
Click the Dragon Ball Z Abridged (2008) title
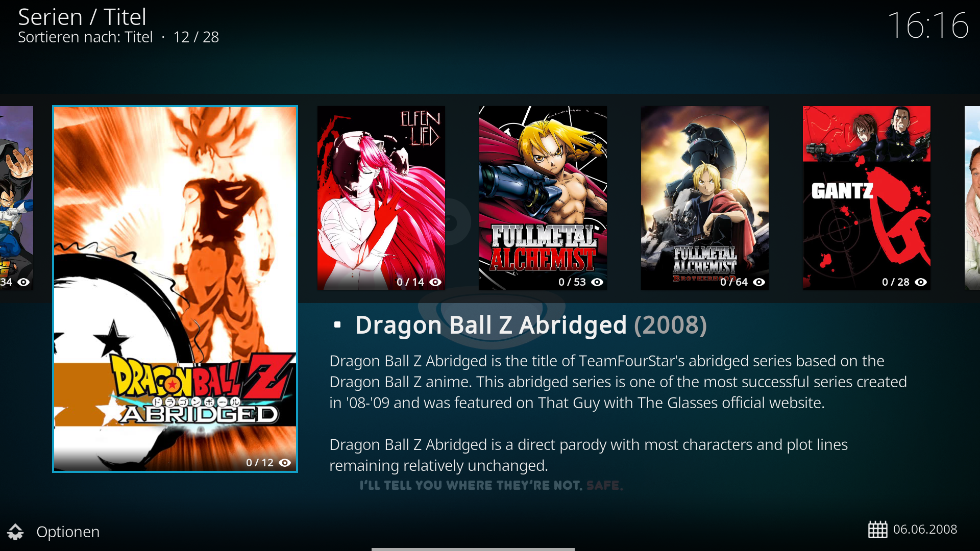[531, 325]
